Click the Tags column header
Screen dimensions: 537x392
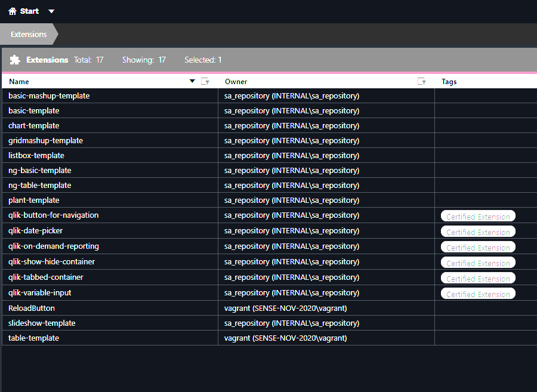coord(449,82)
